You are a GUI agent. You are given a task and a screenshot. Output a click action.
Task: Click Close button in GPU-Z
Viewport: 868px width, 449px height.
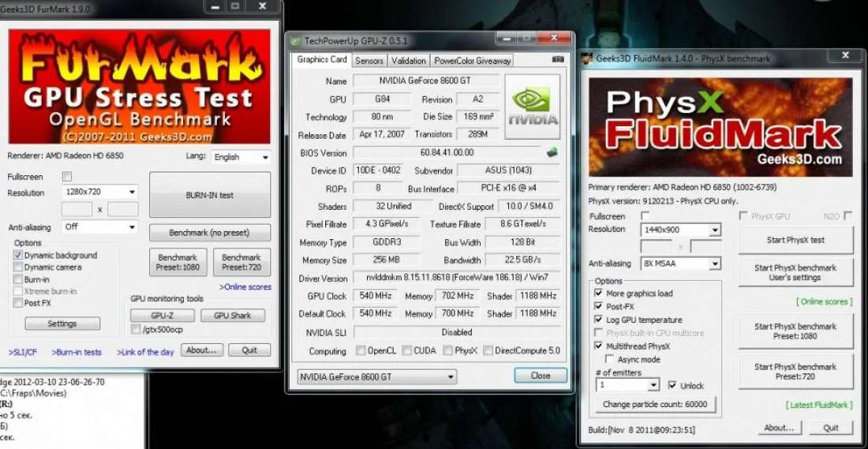click(541, 376)
